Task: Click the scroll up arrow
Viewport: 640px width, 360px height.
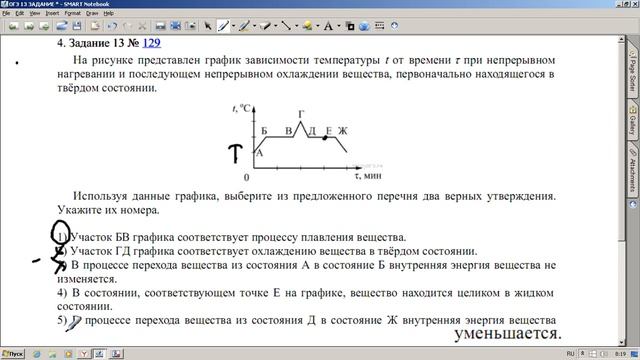Action: 621,40
